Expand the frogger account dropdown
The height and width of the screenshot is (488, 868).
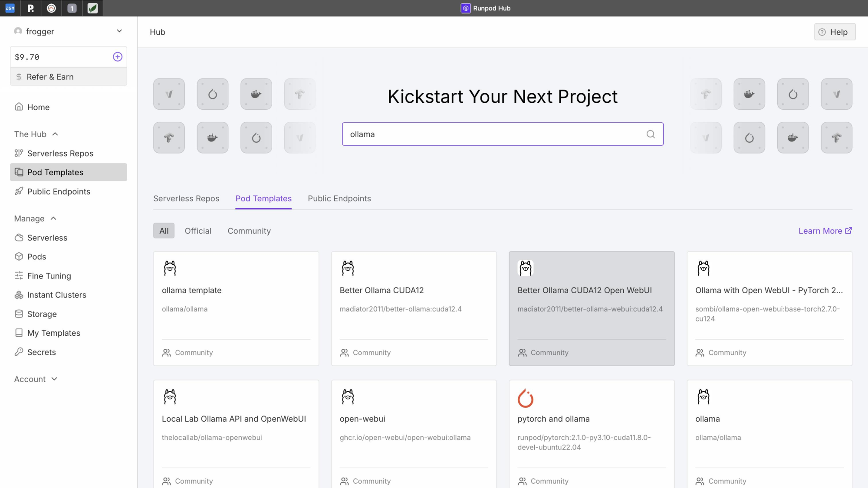(x=119, y=31)
